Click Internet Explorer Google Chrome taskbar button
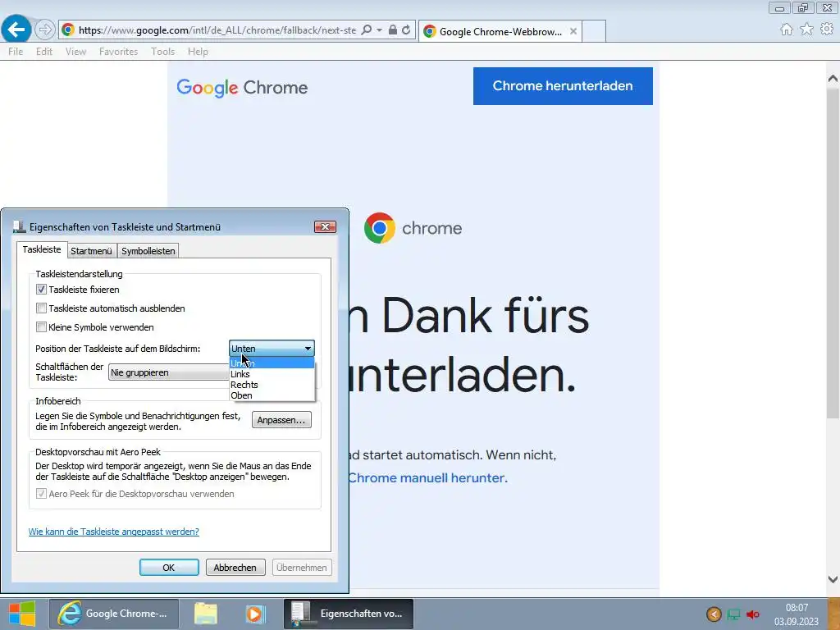The image size is (840, 630). [x=113, y=614]
